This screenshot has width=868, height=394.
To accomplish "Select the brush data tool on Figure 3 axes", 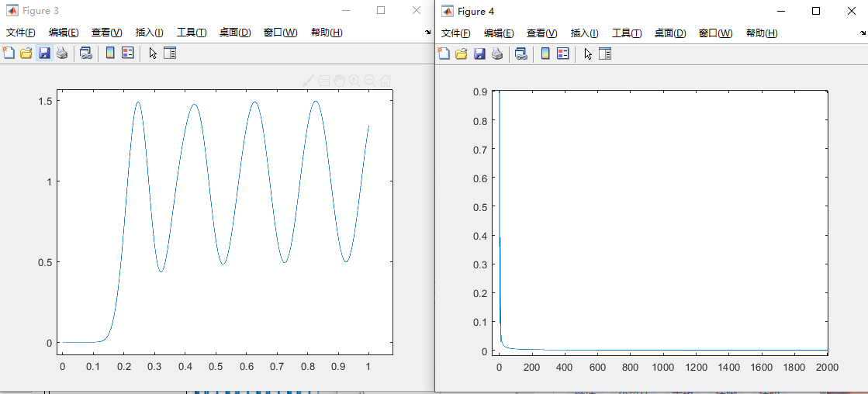I will [x=309, y=81].
